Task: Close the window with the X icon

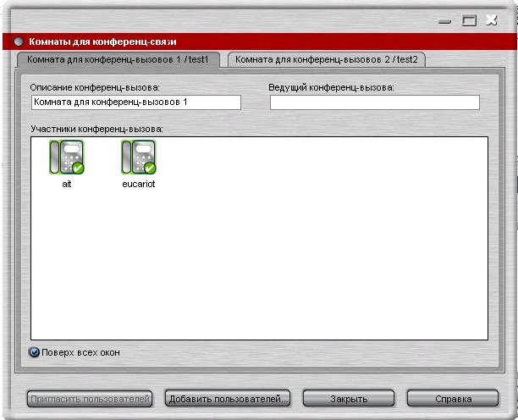Action: (x=492, y=20)
